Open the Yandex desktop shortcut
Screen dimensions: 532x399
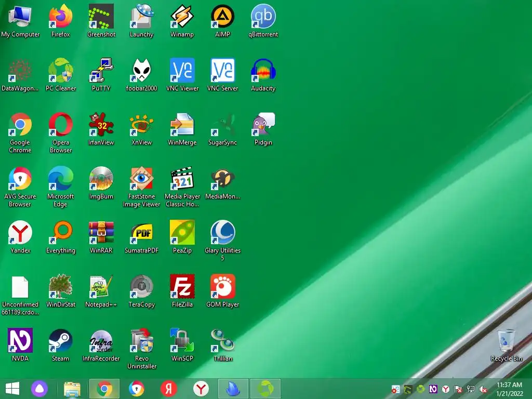20,237
